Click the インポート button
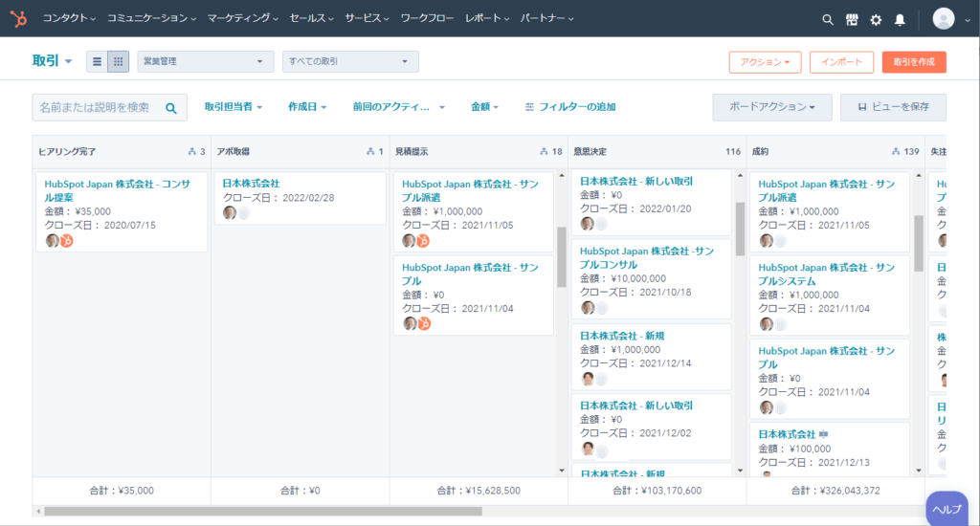This screenshot has width=980, height=526. pos(841,62)
